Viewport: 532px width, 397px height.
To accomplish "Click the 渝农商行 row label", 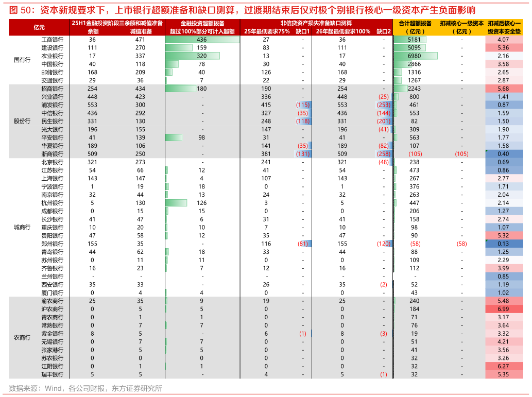I will click(52, 301).
